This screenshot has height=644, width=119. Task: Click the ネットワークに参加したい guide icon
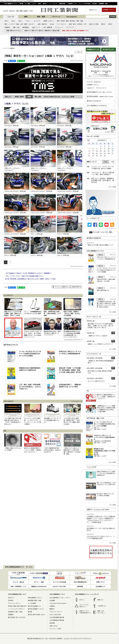(77, 606)
